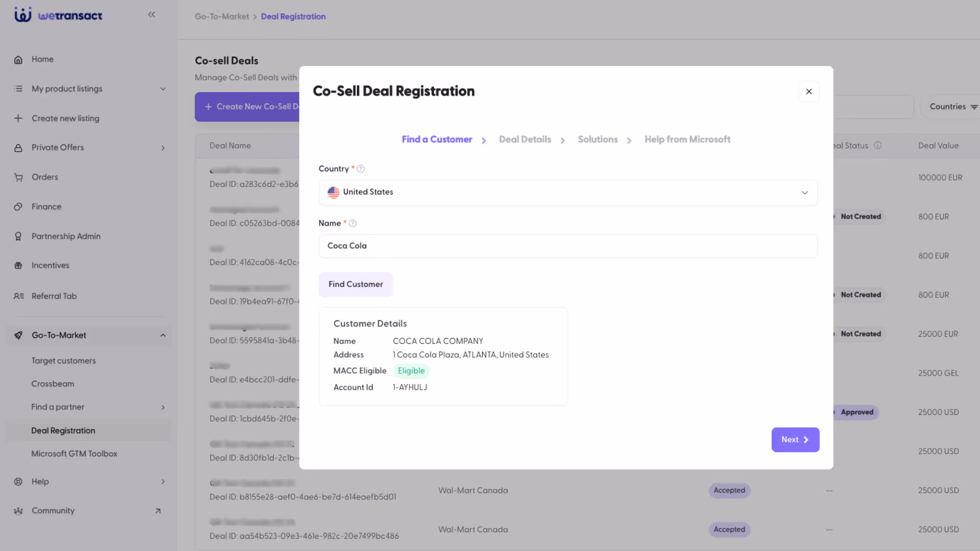Click the Finance icon in the sidebar
980x551 pixels.
click(18, 207)
